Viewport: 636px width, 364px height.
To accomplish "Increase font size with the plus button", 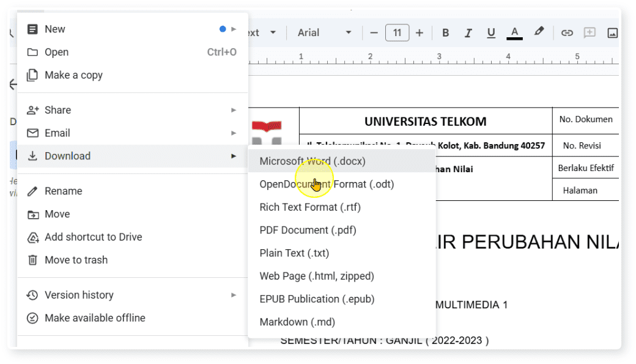I will [420, 33].
